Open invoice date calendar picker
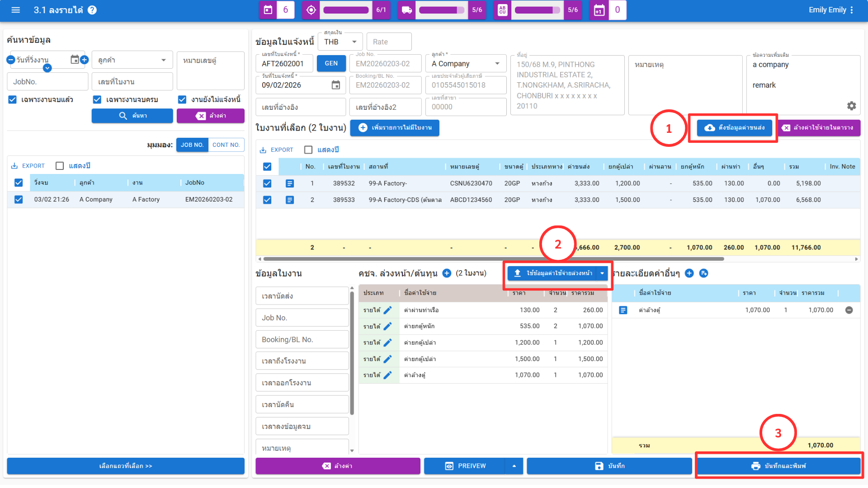 click(x=335, y=85)
